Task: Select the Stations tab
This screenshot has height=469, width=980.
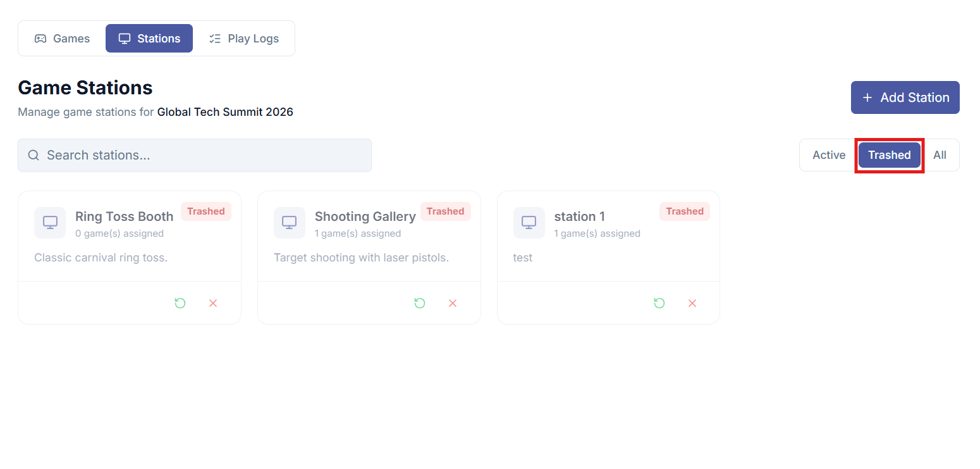Action: pyautogui.click(x=149, y=39)
